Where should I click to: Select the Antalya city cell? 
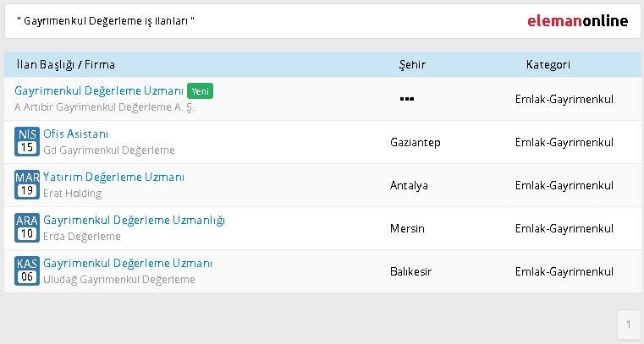point(409,185)
